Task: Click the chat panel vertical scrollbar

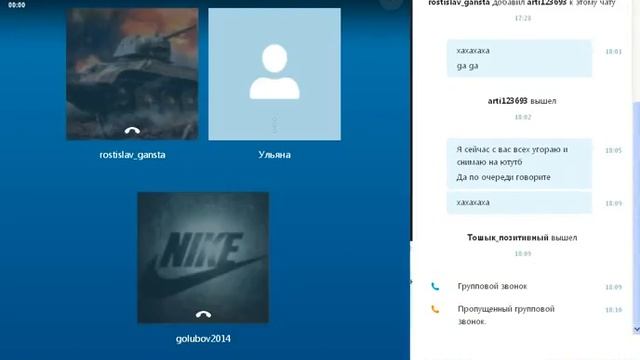Action: 636,212
